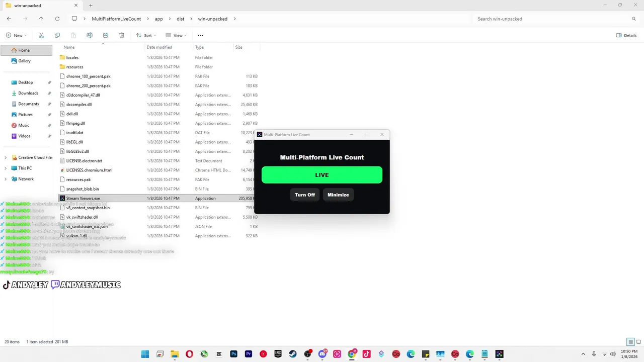Go up one folder level arrow
Image resolution: width=644 pixels, height=362 pixels.
click(41, 19)
